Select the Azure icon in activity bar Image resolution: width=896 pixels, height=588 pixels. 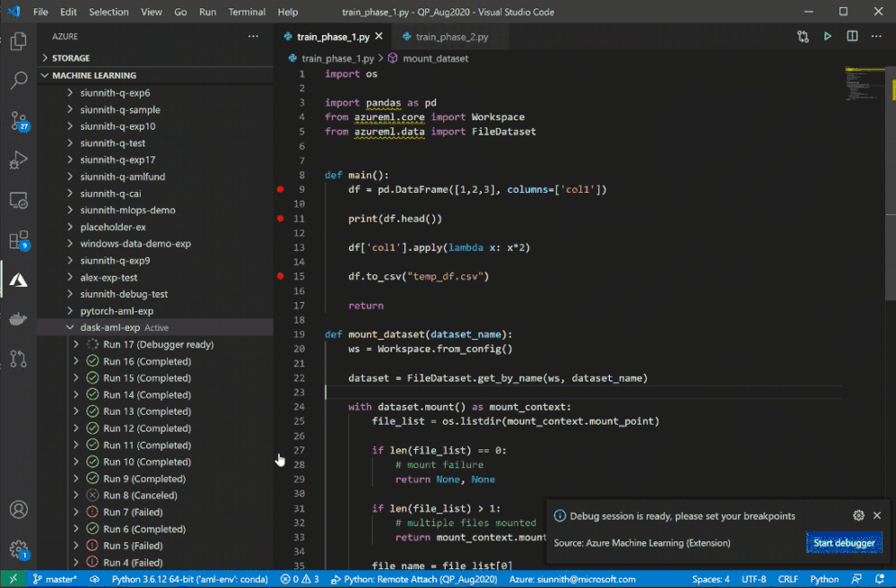click(18, 280)
